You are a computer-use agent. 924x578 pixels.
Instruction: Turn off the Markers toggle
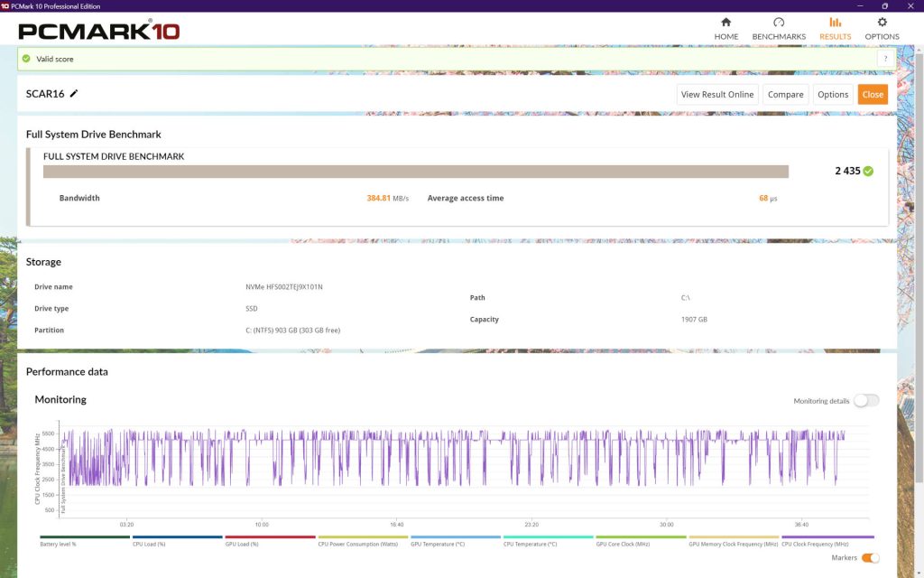[x=870, y=558]
